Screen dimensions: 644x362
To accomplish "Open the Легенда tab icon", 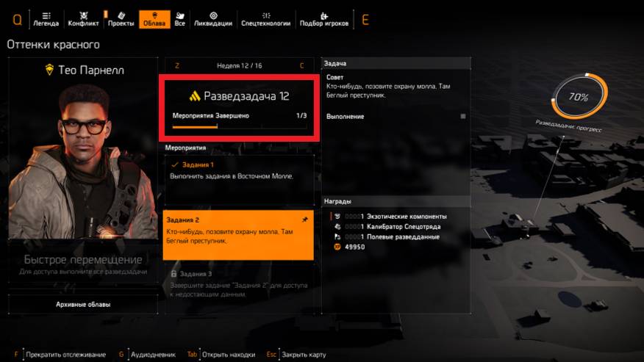I will [46, 15].
